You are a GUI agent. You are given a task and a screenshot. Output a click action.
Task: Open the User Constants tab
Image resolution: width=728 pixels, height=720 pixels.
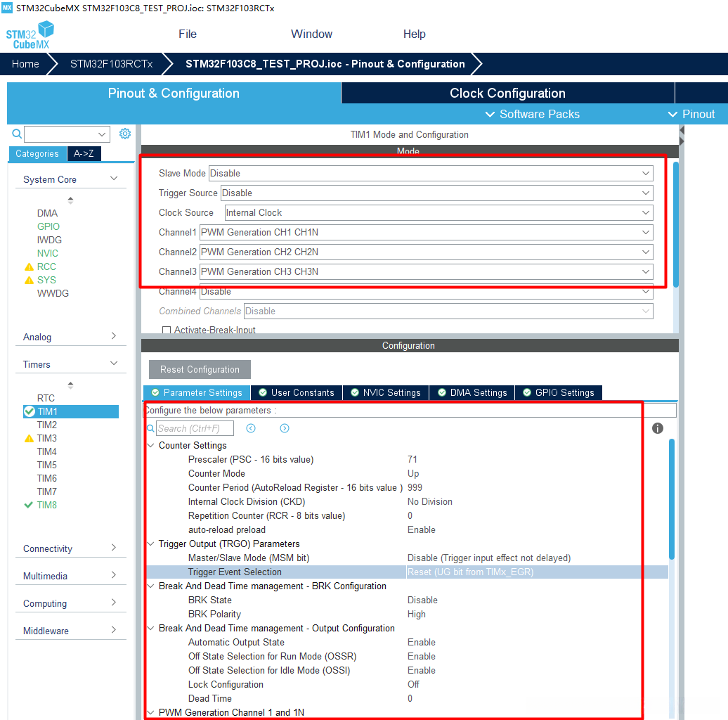click(x=297, y=392)
